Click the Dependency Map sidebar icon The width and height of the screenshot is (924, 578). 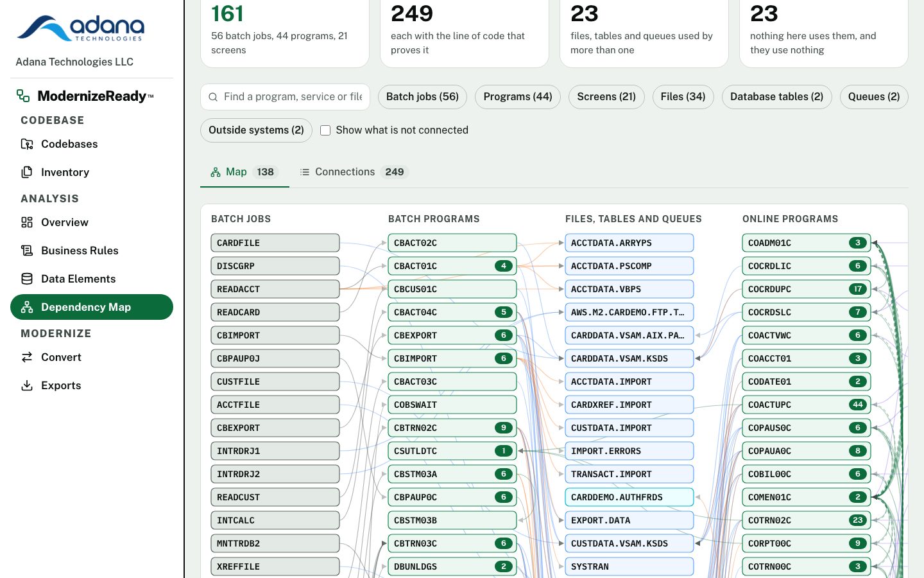coord(27,307)
